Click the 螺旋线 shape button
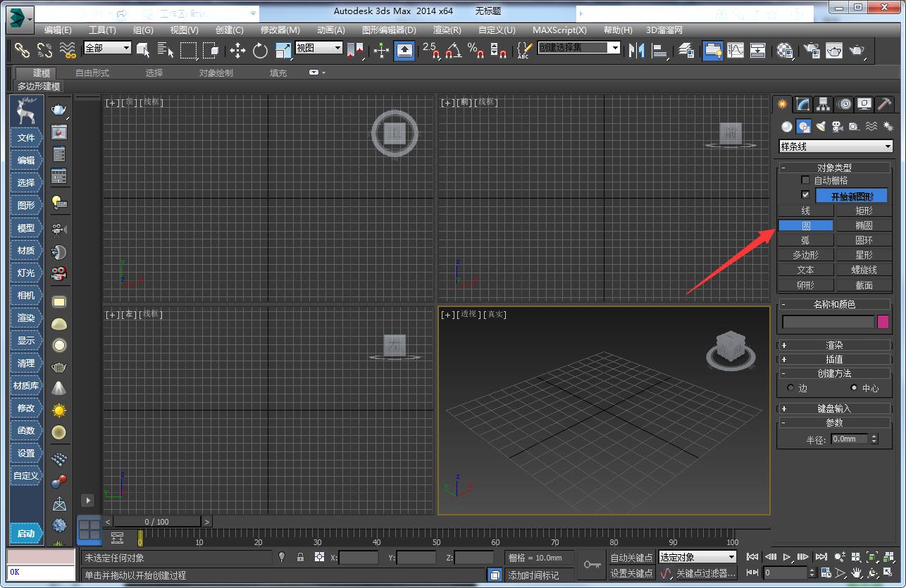 864,270
